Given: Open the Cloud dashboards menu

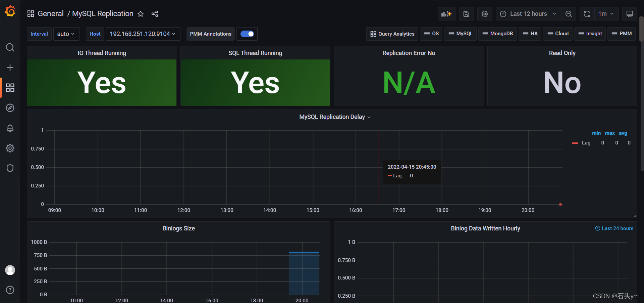Looking at the screenshot, I should 558,34.
